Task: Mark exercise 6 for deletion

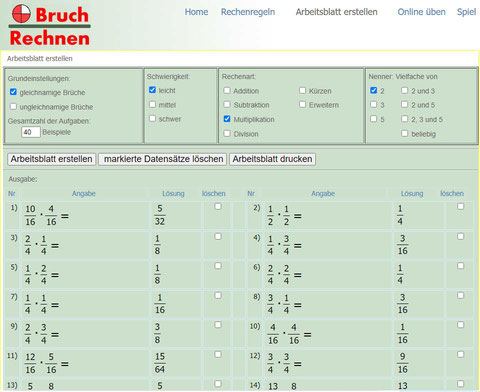Action: 460,266
